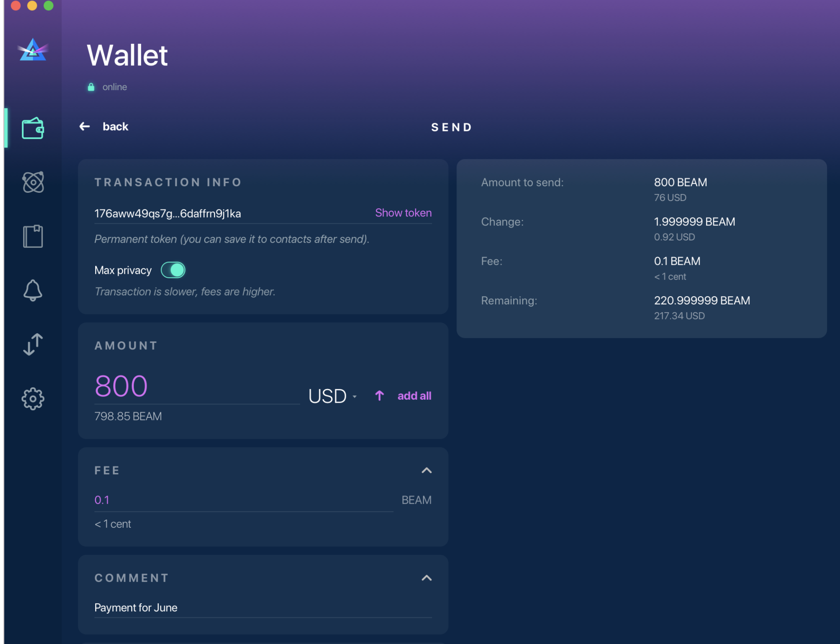
Task: Open the USD currency dropdown
Action: 332,395
